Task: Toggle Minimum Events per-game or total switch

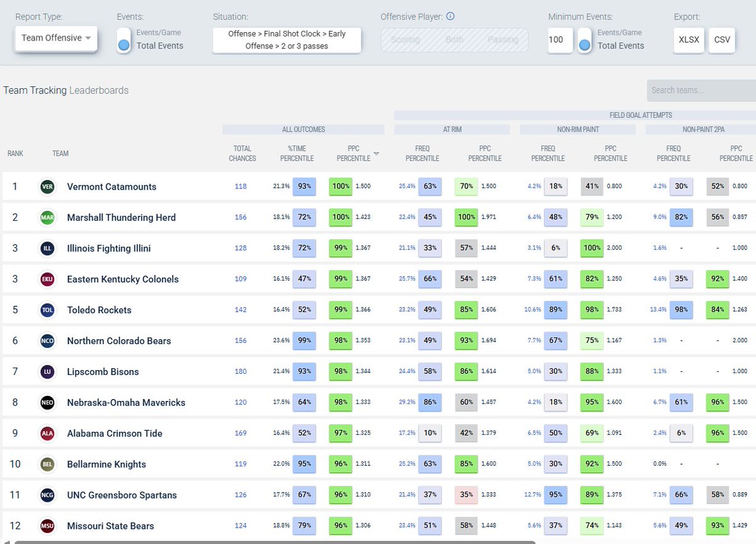Action: tap(585, 40)
